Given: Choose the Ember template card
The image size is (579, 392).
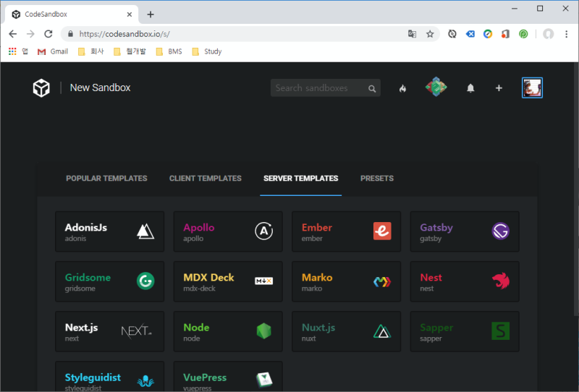Looking at the screenshot, I should [x=347, y=231].
